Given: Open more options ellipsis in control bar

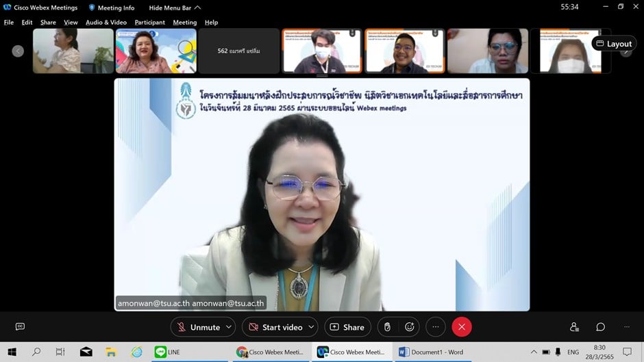Looking at the screenshot, I should [x=436, y=327].
